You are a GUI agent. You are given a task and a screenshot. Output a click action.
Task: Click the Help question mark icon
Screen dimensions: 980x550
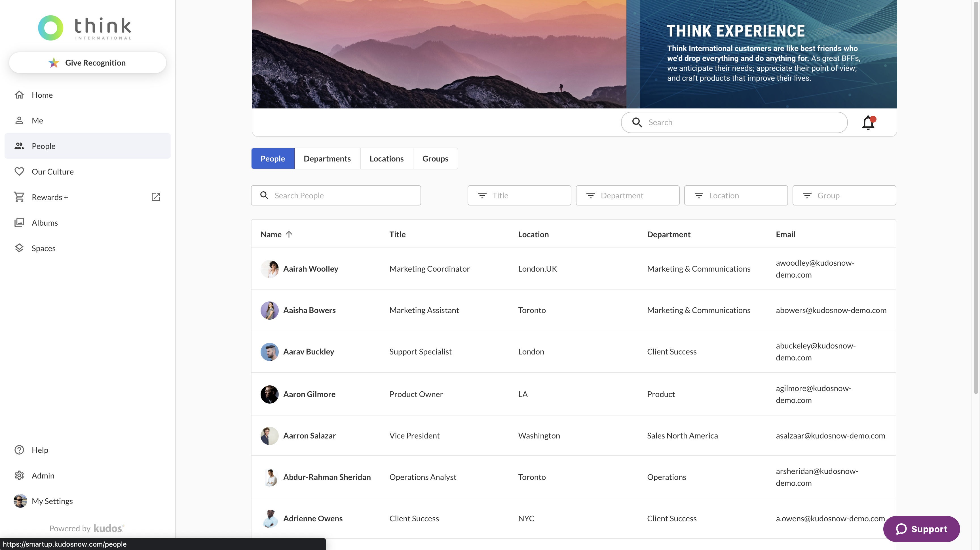(x=19, y=450)
